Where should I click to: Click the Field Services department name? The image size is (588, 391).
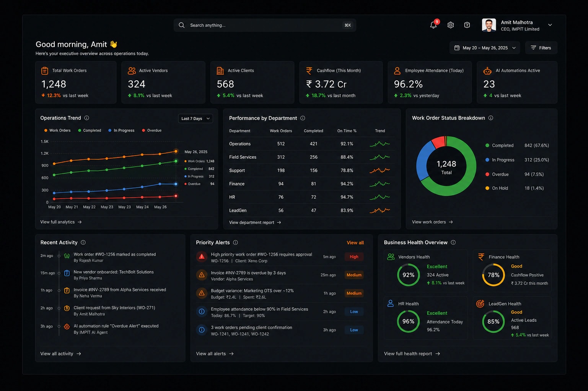tap(243, 157)
